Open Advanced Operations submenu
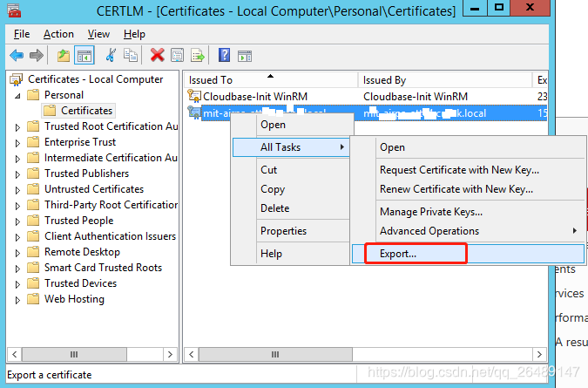This screenshot has height=388, width=588. (x=468, y=231)
